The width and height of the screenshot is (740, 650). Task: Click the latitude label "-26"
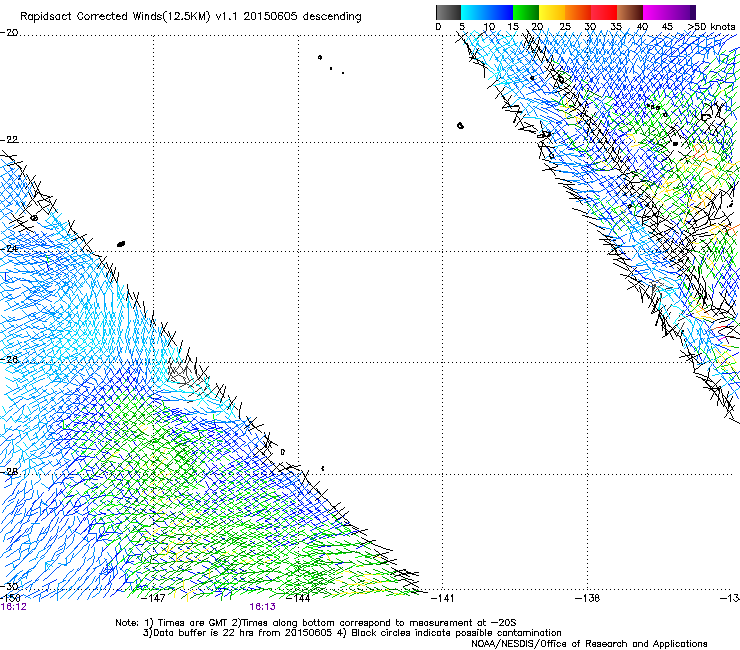[9, 360]
